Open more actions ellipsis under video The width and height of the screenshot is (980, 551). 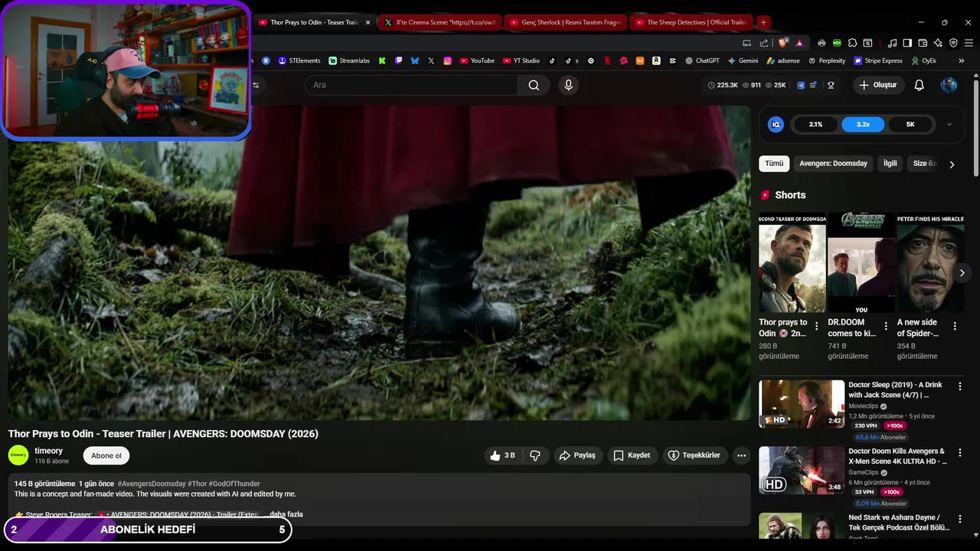[x=741, y=455]
